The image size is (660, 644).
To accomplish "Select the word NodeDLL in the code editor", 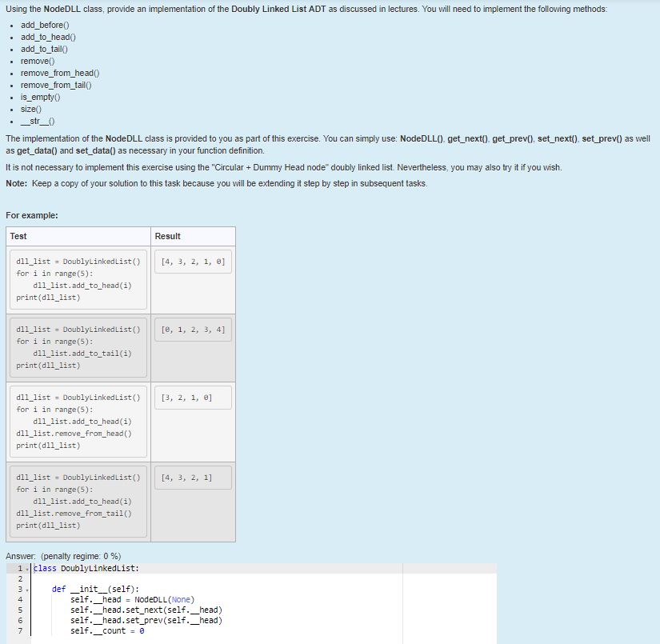I will coord(152,598).
